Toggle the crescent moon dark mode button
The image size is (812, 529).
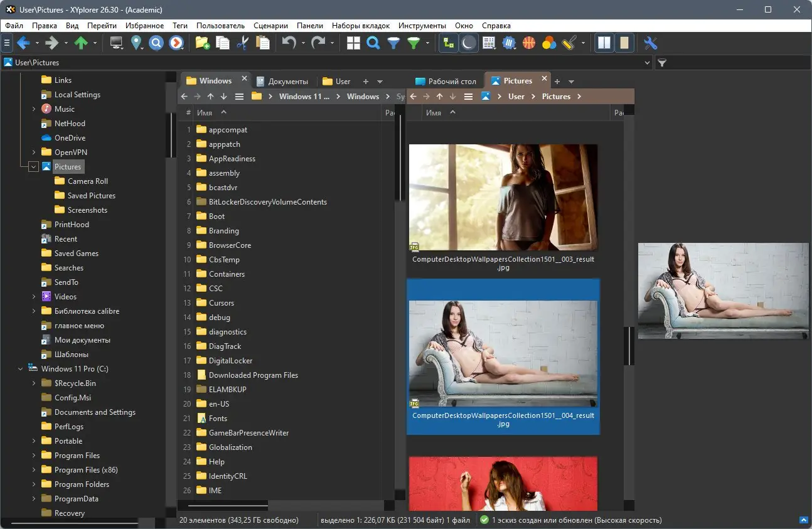[x=468, y=43]
